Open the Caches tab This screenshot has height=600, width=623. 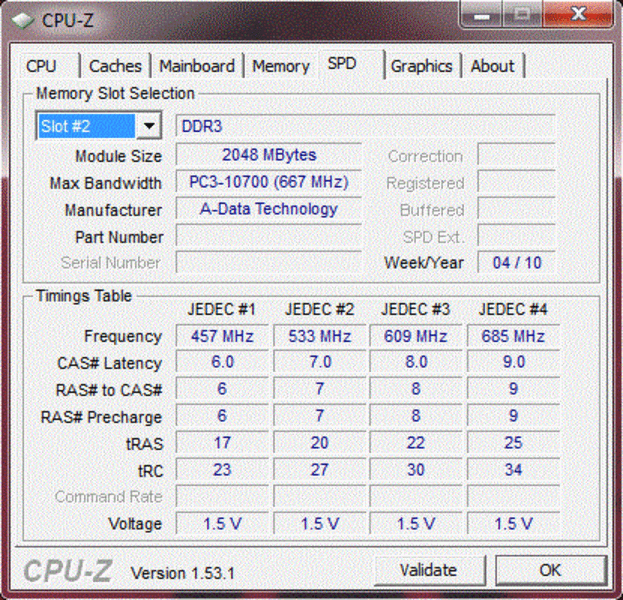(115, 66)
